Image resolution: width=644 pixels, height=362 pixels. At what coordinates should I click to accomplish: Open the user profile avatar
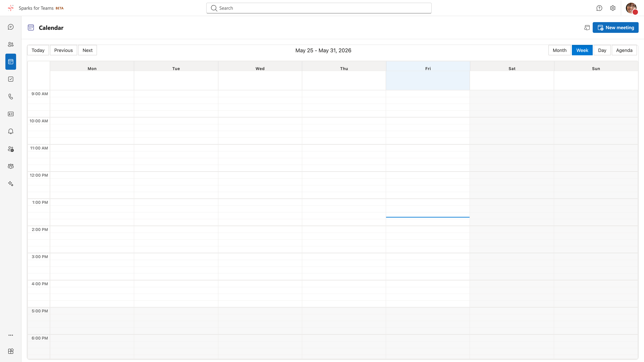[631, 8]
